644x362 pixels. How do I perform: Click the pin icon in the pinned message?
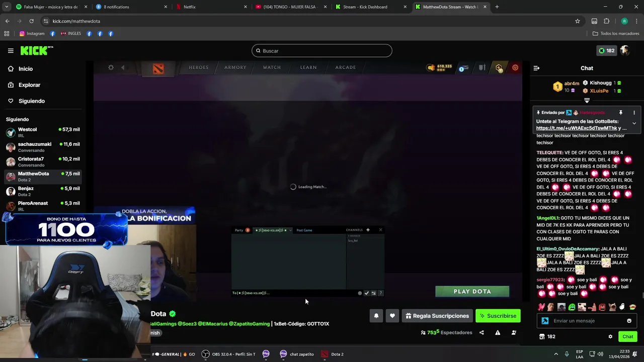pos(621,113)
